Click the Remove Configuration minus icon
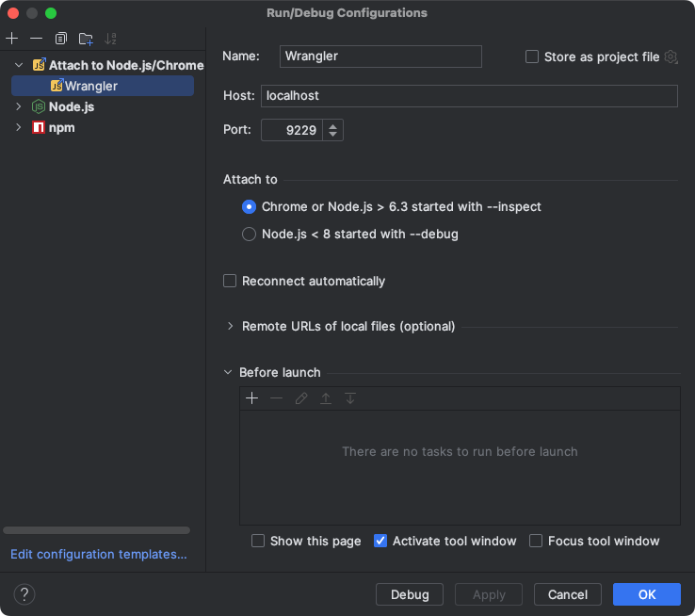The height and width of the screenshot is (616, 695). tap(36, 39)
